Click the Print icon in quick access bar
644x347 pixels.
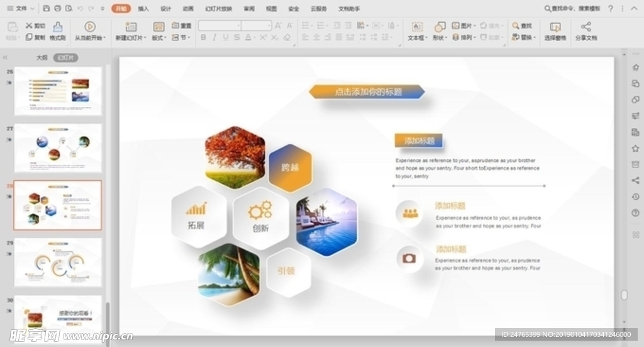tap(58, 8)
